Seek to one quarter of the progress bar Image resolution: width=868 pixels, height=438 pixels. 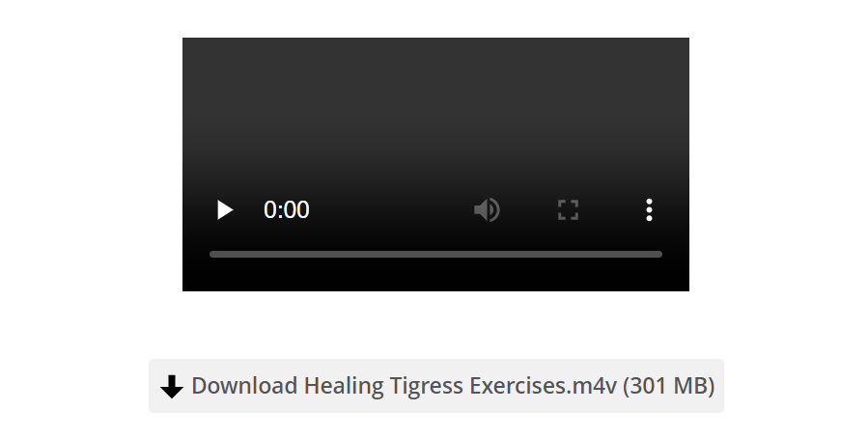pos(322,255)
